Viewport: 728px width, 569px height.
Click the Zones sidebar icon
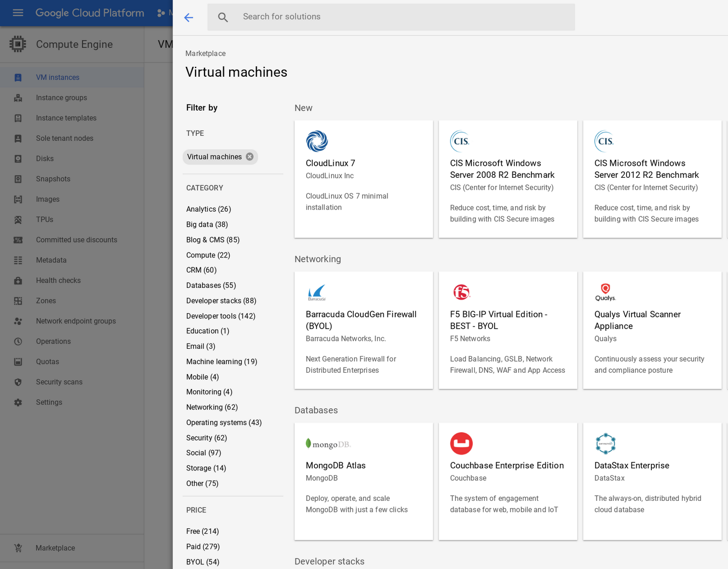(x=18, y=301)
